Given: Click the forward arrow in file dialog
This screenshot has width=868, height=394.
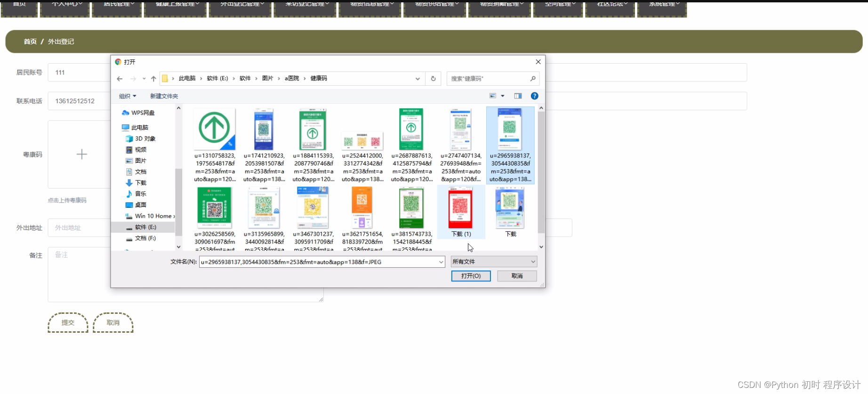Looking at the screenshot, I should 133,79.
